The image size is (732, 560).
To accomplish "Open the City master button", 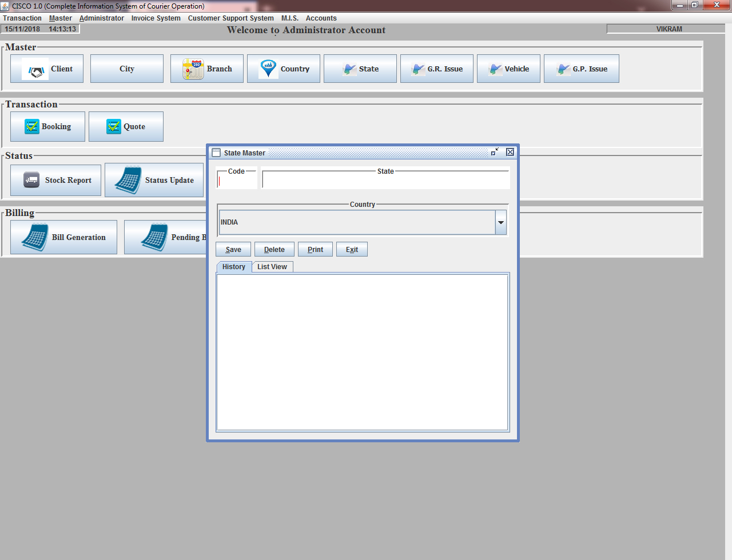I will [x=127, y=69].
